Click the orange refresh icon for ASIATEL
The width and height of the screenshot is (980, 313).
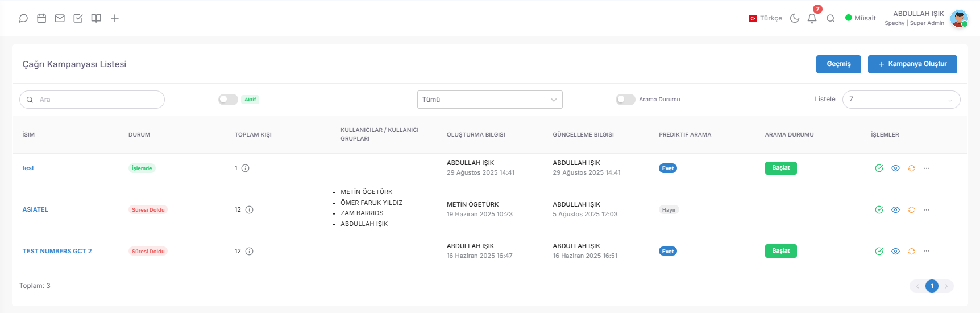click(911, 209)
